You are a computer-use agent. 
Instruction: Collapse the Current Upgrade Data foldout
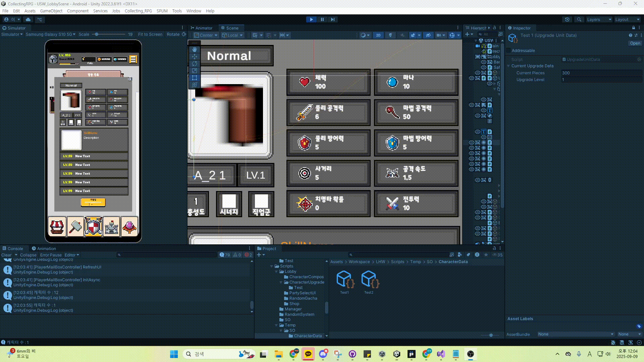pyautogui.click(x=508, y=66)
